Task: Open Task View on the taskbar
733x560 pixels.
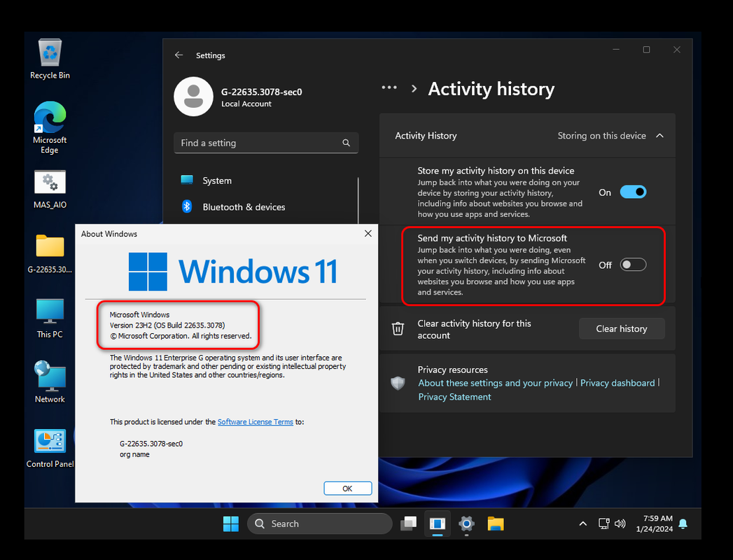Action: point(409,524)
